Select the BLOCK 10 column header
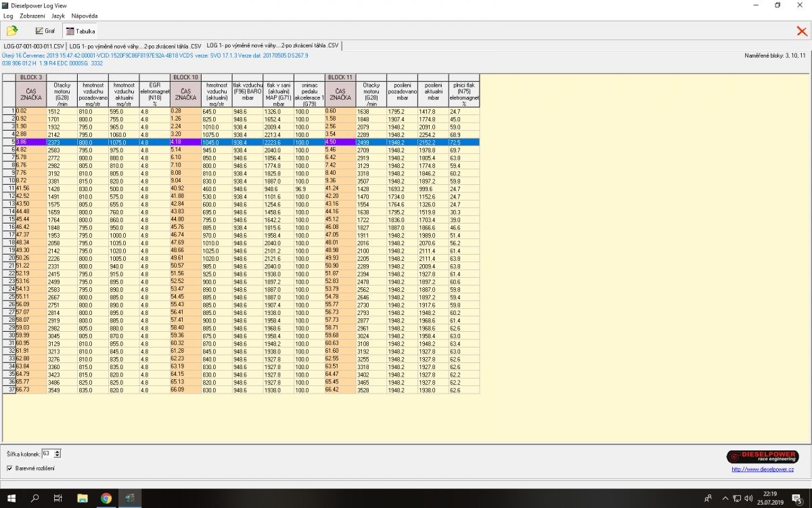Screen dimensions: 812x508 185,77
